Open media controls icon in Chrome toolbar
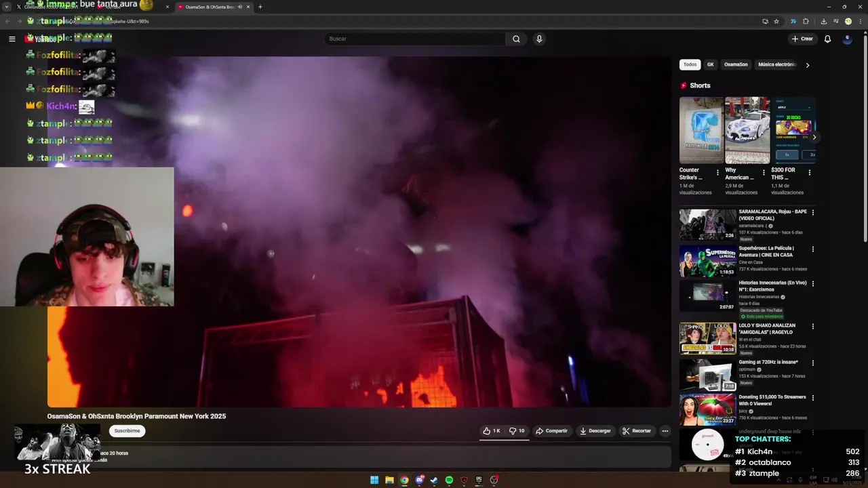Viewport: 868px width, 488px height. (835, 21)
